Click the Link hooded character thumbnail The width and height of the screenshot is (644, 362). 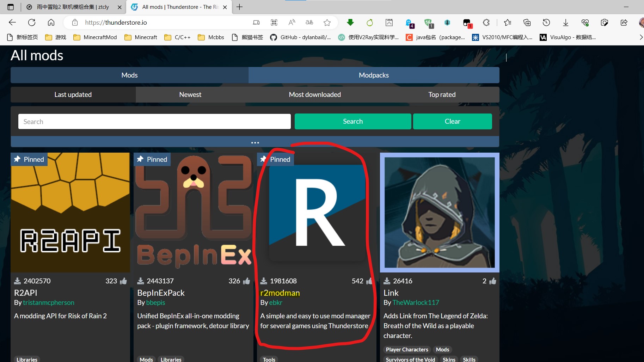click(x=440, y=213)
